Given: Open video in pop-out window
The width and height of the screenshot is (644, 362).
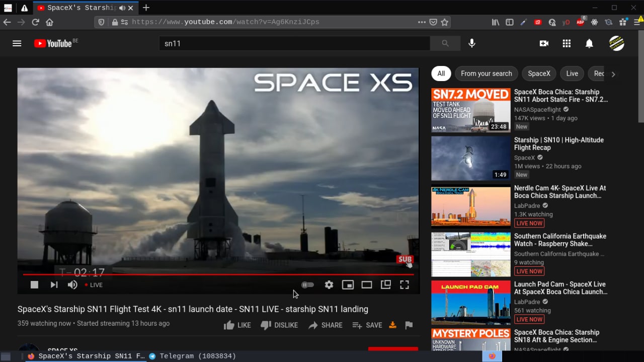Looking at the screenshot, I should click(386, 284).
